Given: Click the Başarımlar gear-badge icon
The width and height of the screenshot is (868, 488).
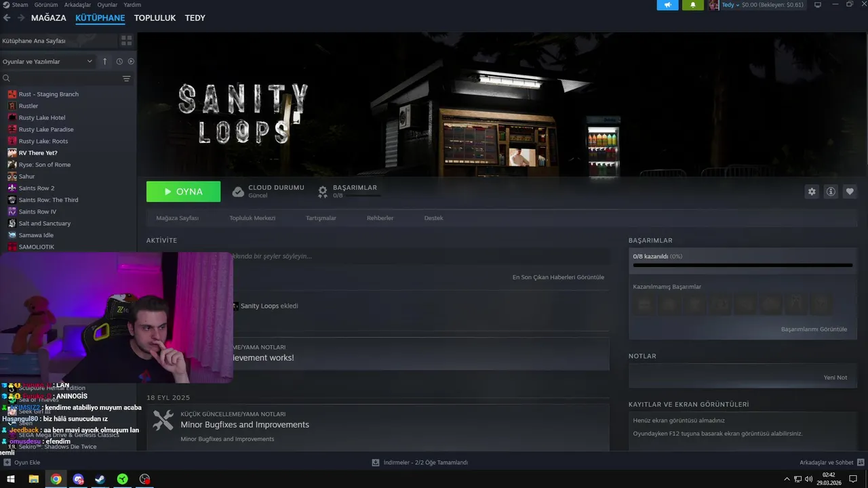Looking at the screenshot, I should (323, 192).
